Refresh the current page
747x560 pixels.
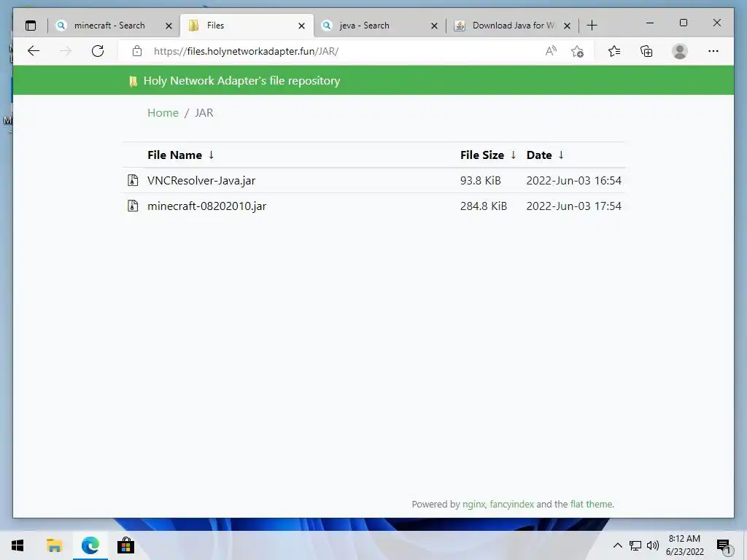(98, 51)
